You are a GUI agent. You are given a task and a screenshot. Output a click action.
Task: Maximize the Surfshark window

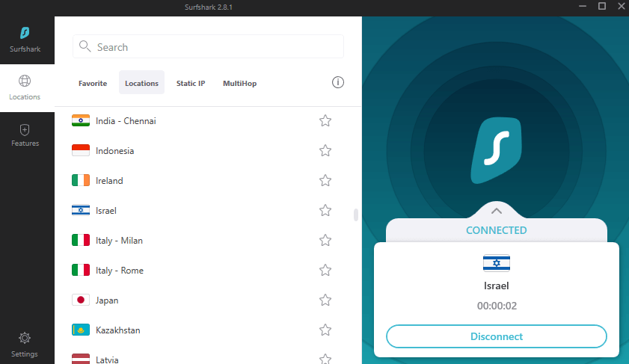pos(602,6)
